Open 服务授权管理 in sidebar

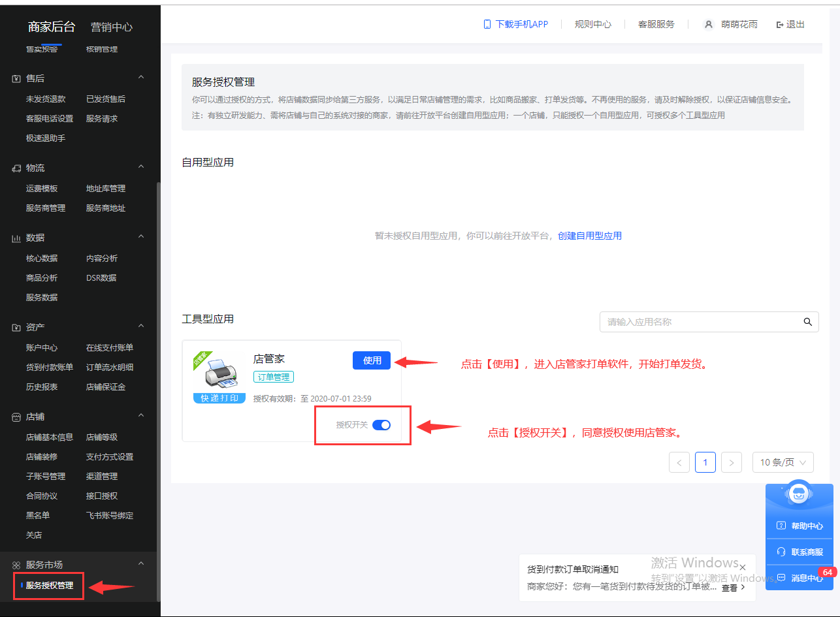[50, 585]
